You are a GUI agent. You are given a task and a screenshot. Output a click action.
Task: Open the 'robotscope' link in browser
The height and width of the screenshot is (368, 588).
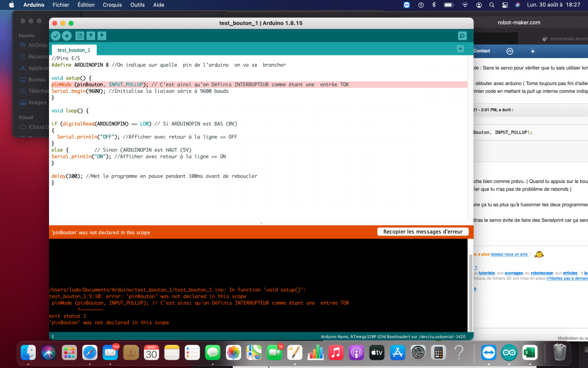pos(541,273)
